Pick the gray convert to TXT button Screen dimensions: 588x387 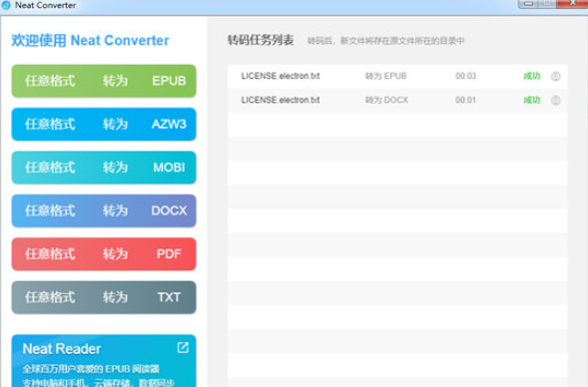104,297
